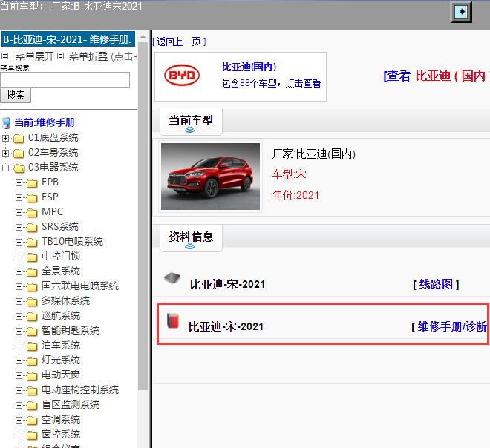Click the 返回上一页 link

click(x=179, y=42)
